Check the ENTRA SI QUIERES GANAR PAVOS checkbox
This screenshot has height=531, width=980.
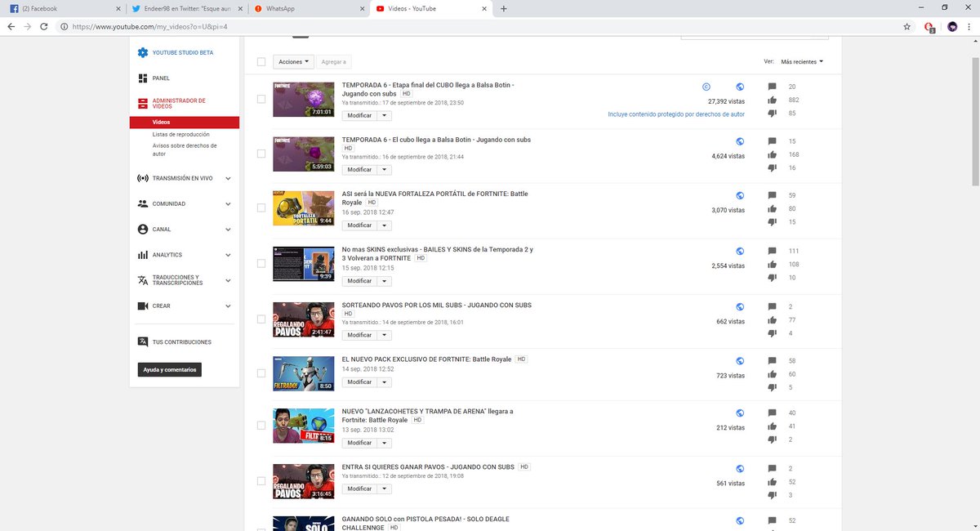(261, 482)
